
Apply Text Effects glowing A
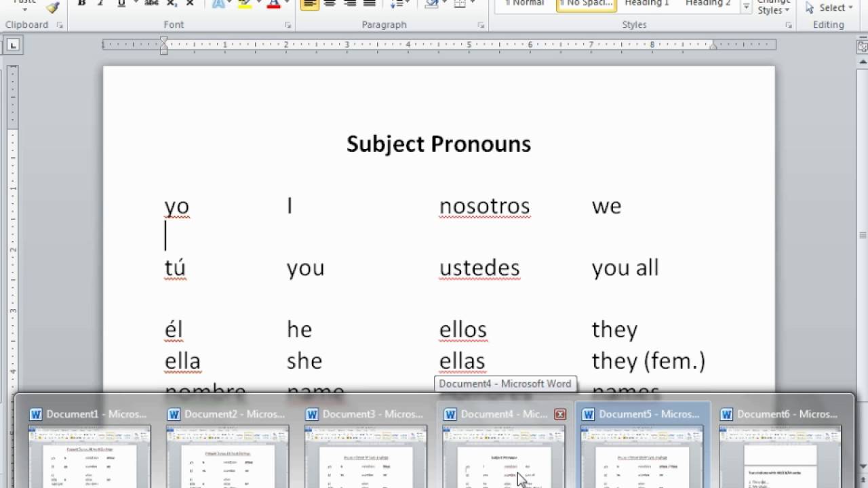(x=218, y=3)
